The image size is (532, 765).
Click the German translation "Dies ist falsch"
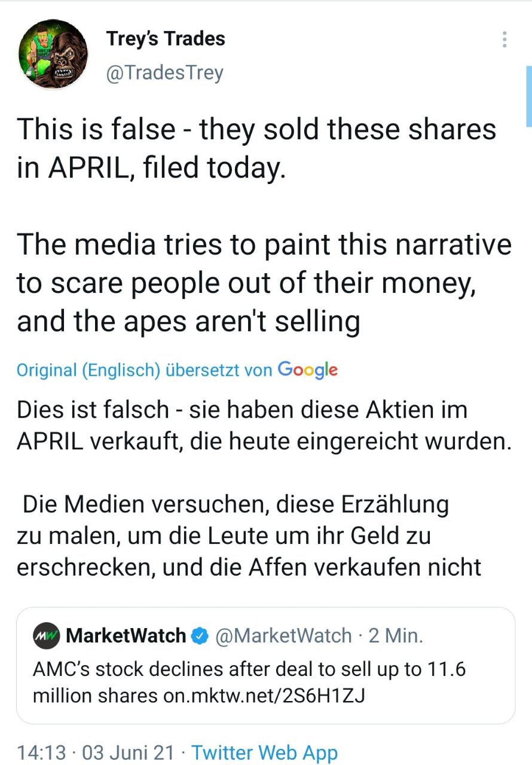[x=93, y=410]
